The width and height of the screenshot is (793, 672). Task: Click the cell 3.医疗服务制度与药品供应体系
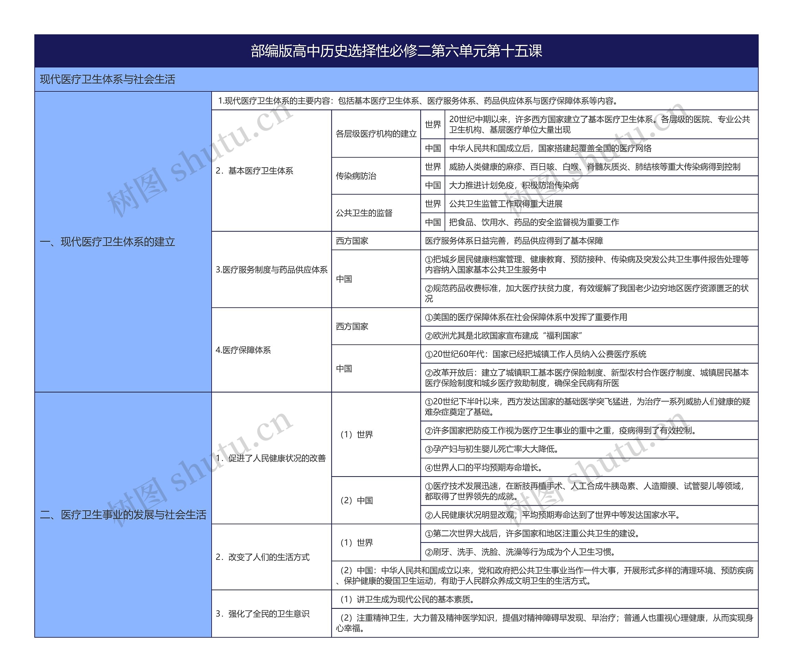click(x=272, y=270)
